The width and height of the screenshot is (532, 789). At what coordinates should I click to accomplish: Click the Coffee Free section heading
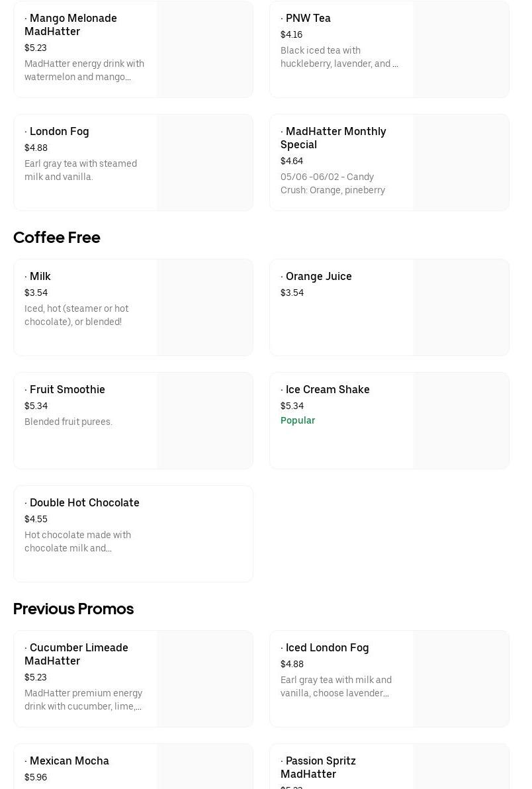point(57,237)
